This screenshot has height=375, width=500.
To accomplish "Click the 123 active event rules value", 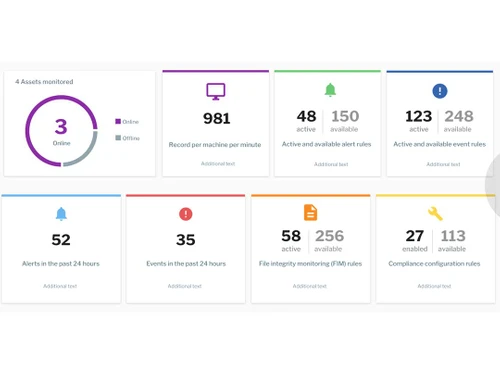I will (418, 116).
